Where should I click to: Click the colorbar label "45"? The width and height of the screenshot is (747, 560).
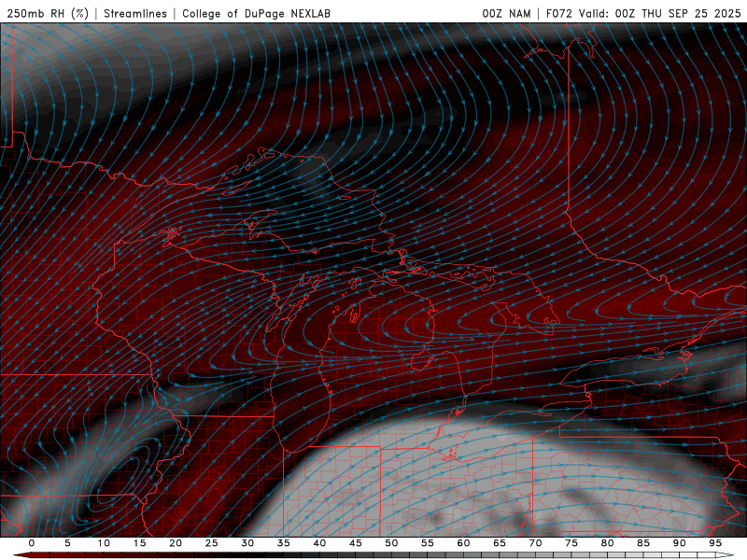click(x=355, y=543)
